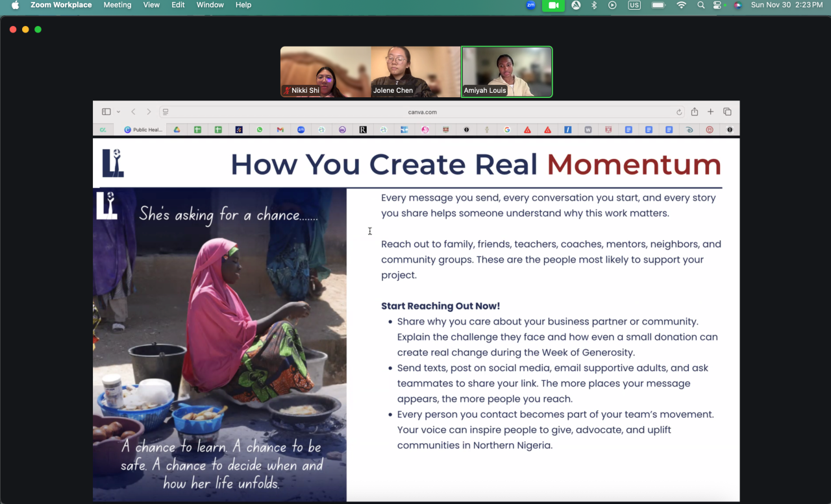Switch to the Google Drive tab
This screenshot has height=504, width=831.
click(x=177, y=130)
